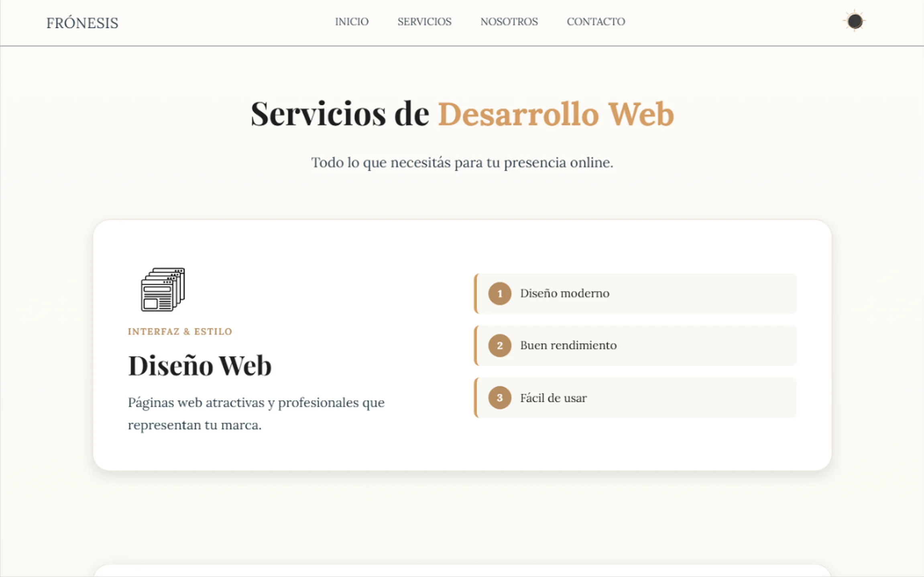Click the Diseño Web card heading
This screenshot has height=577, width=924.
point(199,366)
